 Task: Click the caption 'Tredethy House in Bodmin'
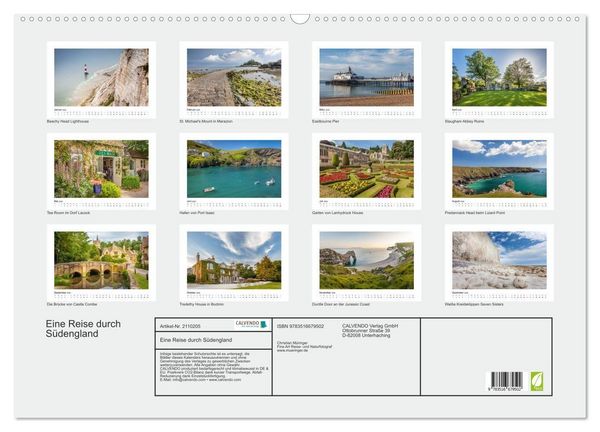(202, 304)
